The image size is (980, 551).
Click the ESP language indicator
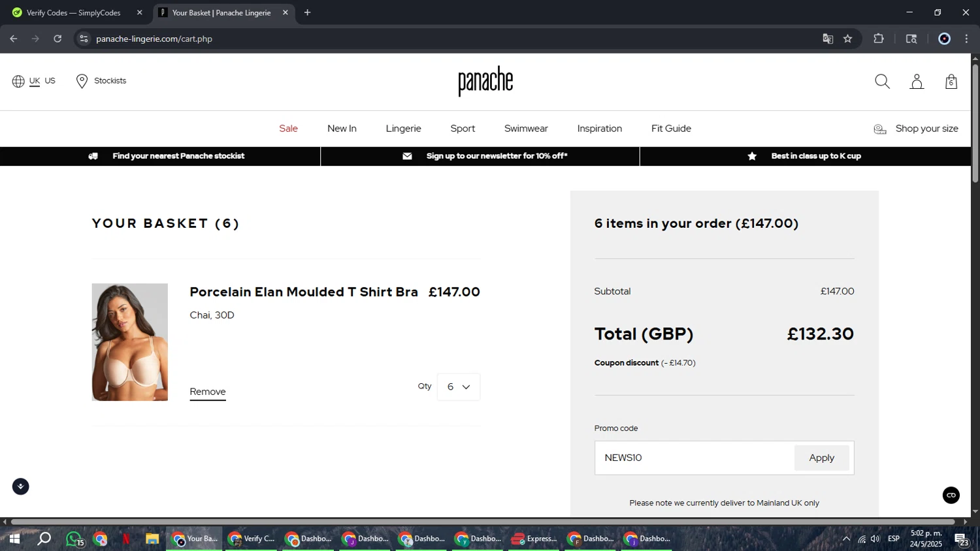pos(894,539)
